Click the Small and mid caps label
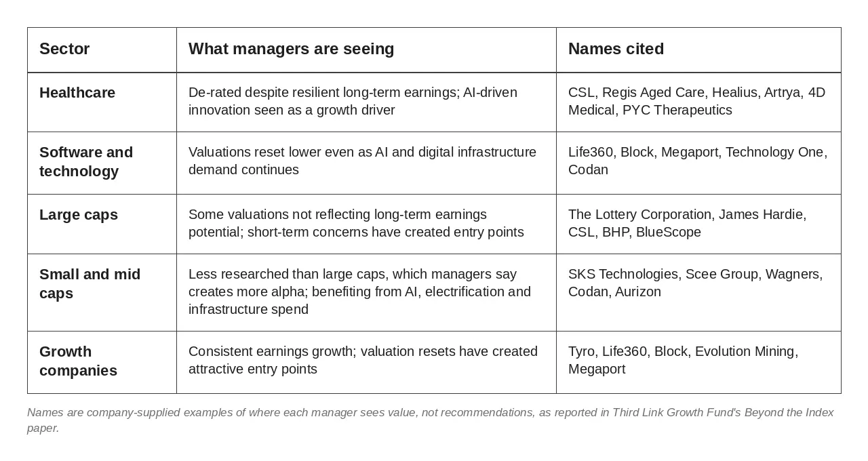Viewport: 868px width, 461px height. coord(90,284)
